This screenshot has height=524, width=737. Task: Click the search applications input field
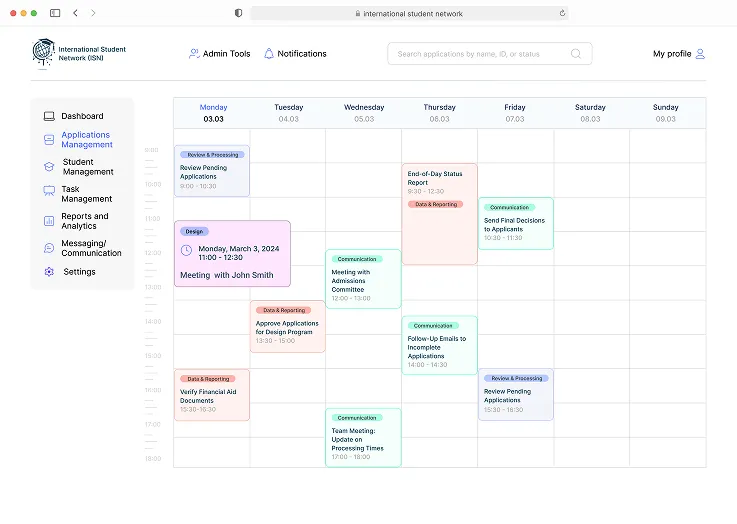click(480, 54)
